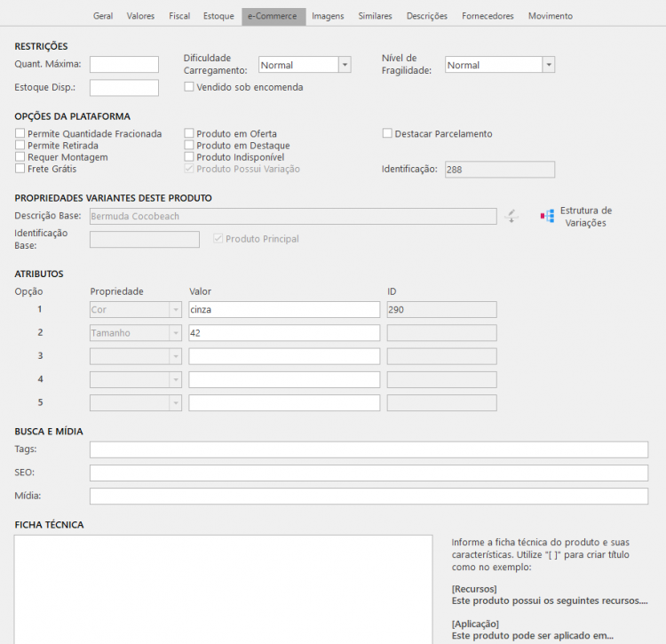Viewport: 666px width, 644px height.
Task: Expand the Propriedade dropdown for option 4
Action: (176, 380)
